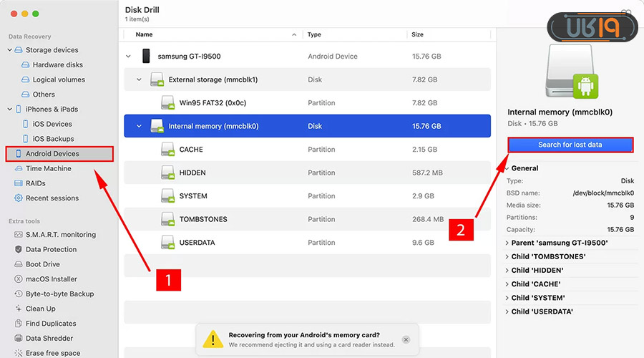Screen dimensions: 644x358
Task: Collapse the External storage (mmcblk1) row
Action: coord(140,79)
